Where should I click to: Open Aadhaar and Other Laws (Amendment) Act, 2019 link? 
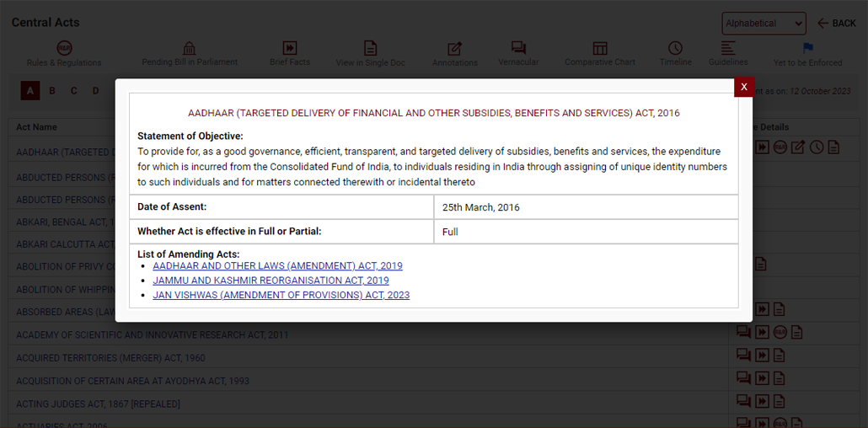(x=277, y=266)
